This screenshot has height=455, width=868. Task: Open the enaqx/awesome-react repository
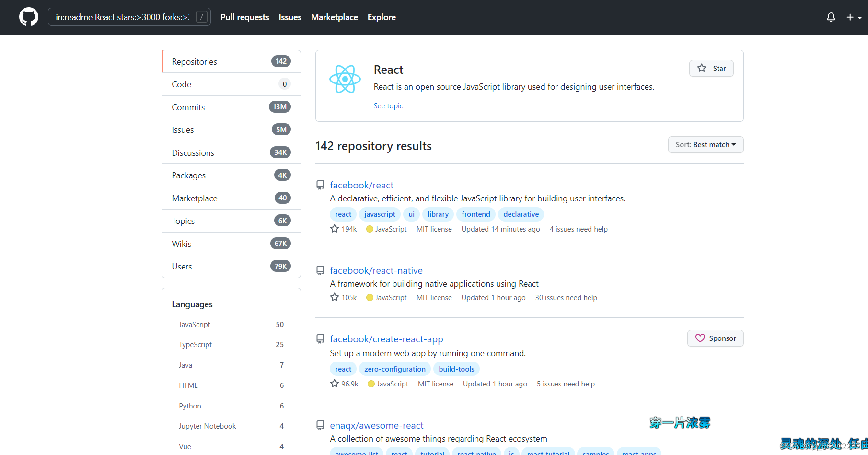coord(377,425)
